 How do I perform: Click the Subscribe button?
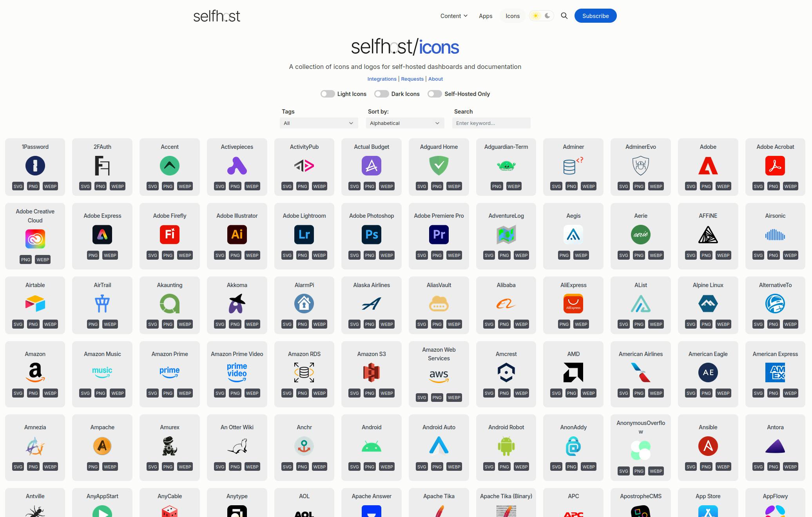coord(595,16)
